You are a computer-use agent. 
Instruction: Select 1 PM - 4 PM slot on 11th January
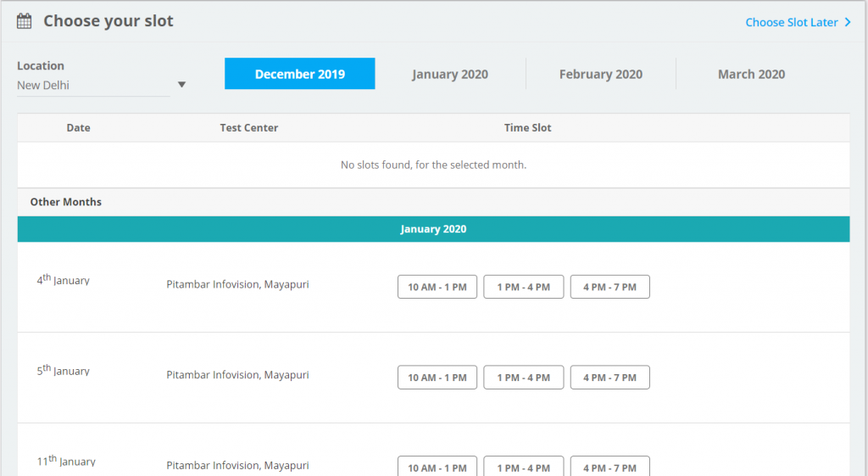coord(524,466)
